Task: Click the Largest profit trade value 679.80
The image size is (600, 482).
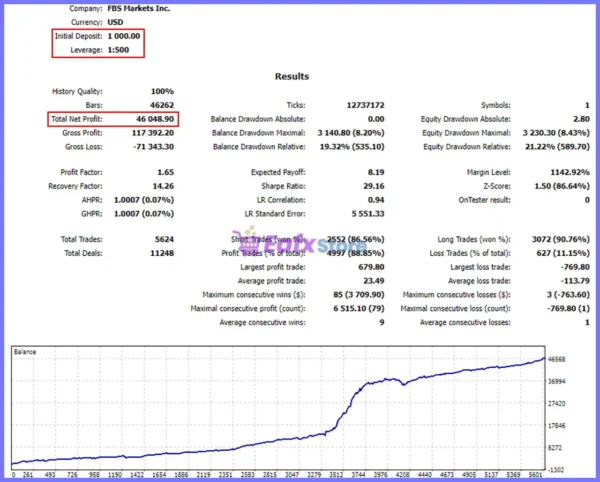Action: pyautogui.click(x=371, y=267)
